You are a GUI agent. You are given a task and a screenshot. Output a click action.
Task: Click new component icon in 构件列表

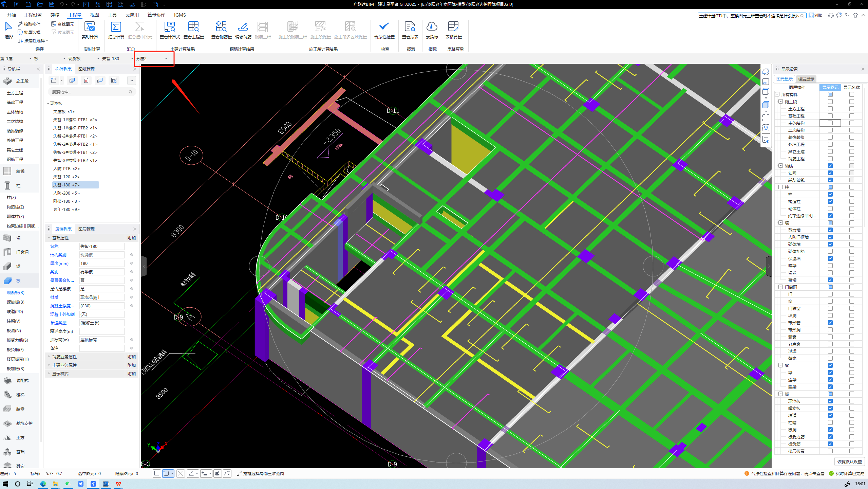point(54,80)
